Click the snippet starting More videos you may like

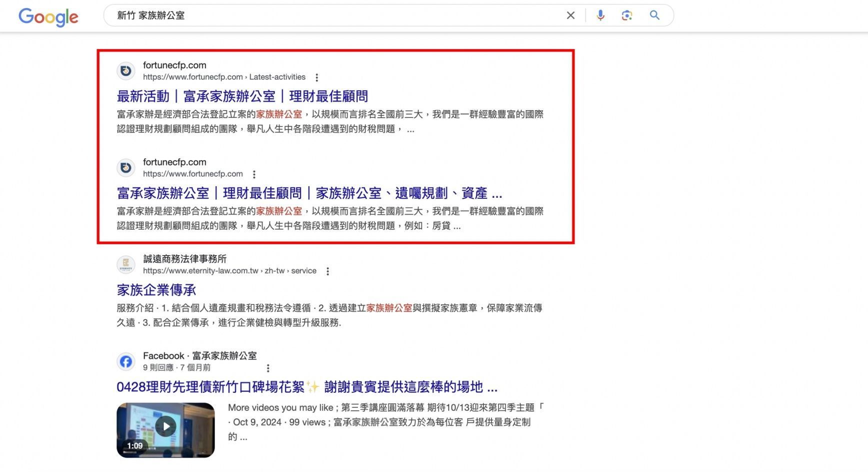(386, 422)
